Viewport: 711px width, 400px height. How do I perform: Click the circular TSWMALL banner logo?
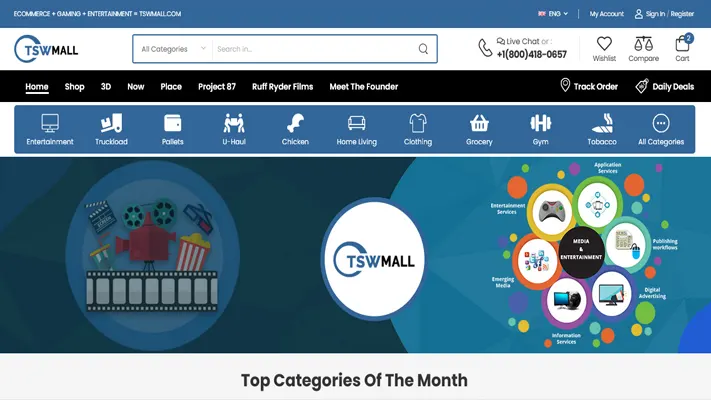[x=374, y=259]
